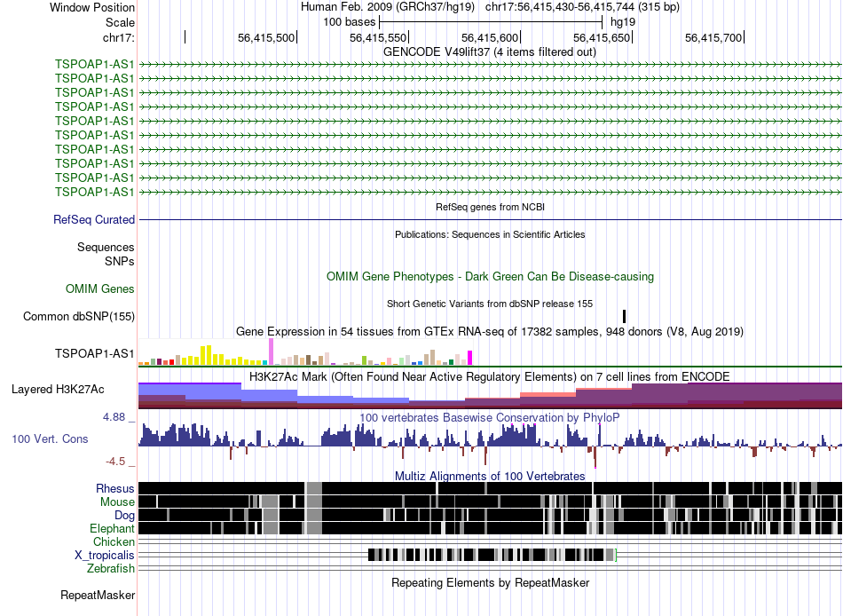Image resolution: width=843 pixels, height=616 pixels.
Task: Click the Zebrafish species label
Action: tap(111, 569)
